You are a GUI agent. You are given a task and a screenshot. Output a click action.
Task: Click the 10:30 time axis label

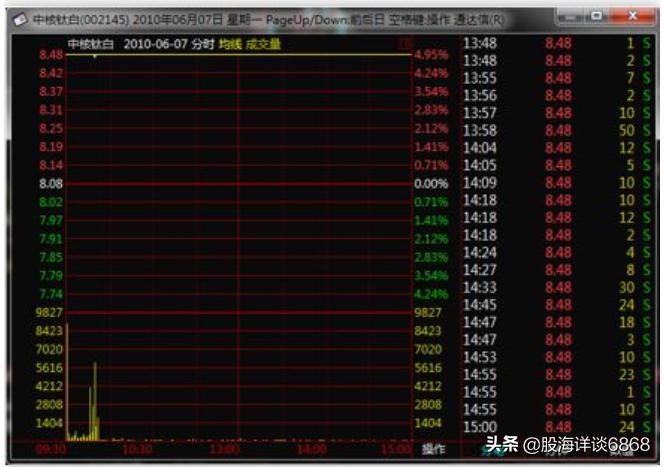[x=137, y=449]
